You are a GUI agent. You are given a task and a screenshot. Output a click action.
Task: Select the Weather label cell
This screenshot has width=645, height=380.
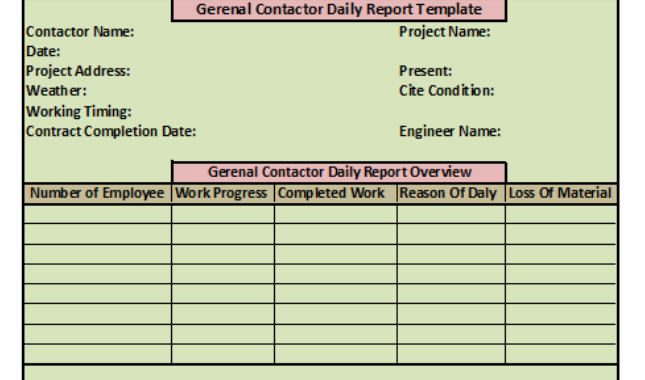56,90
